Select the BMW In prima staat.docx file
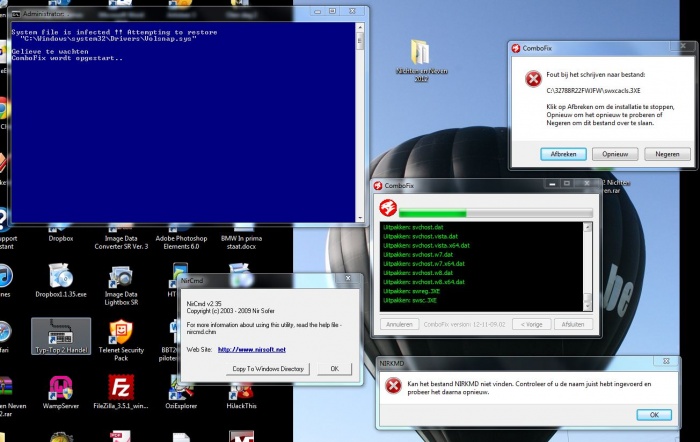 point(242,237)
